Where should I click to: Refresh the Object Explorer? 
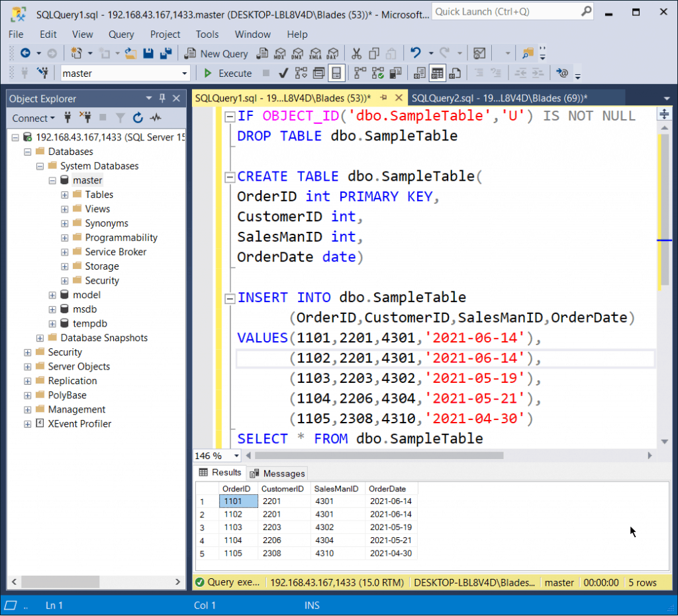pos(138,118)
